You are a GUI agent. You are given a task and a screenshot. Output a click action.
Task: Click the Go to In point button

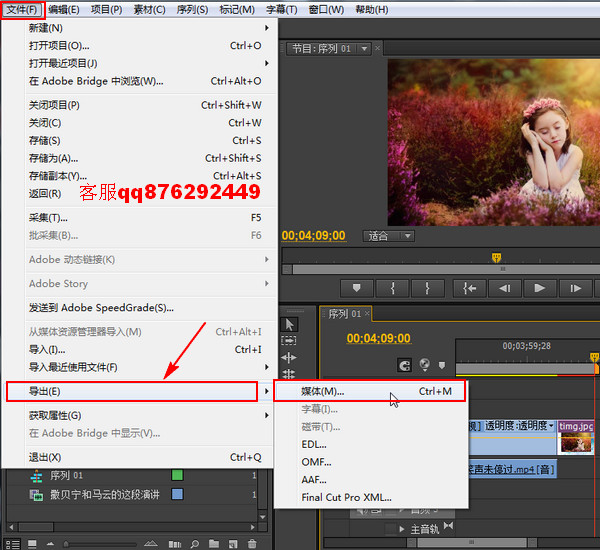pyautogui.click(x=468, y=288)
